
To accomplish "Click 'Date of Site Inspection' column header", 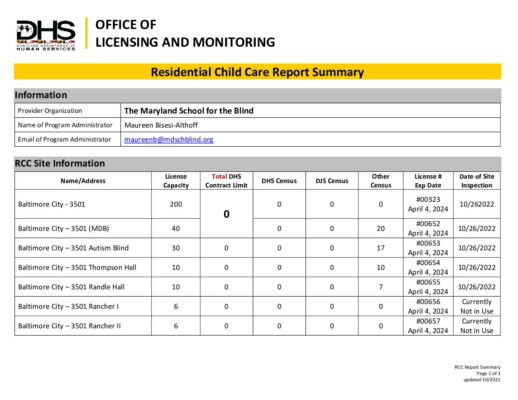I will pos(477,181).
